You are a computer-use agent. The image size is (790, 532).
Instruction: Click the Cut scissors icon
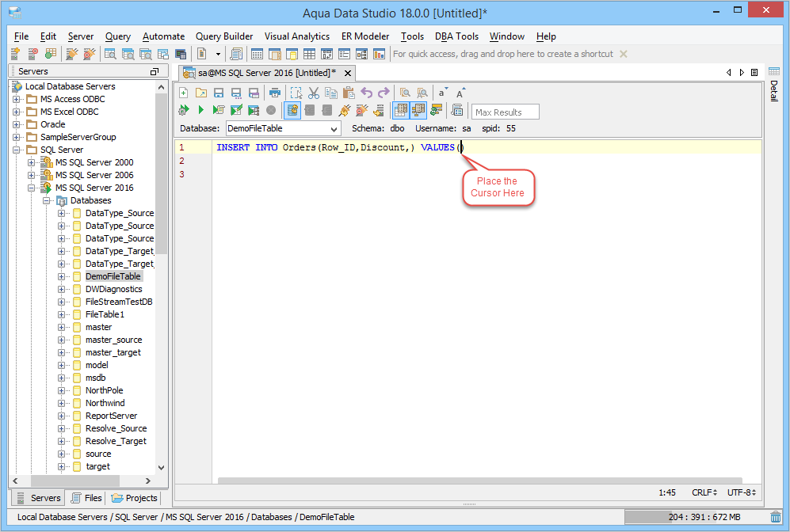tap(313, 93)
